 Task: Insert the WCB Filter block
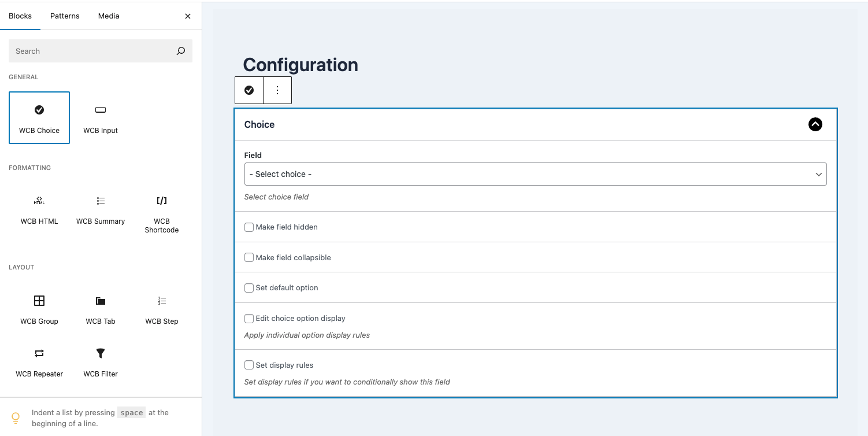pyautogui.click(x=101, y=361)
